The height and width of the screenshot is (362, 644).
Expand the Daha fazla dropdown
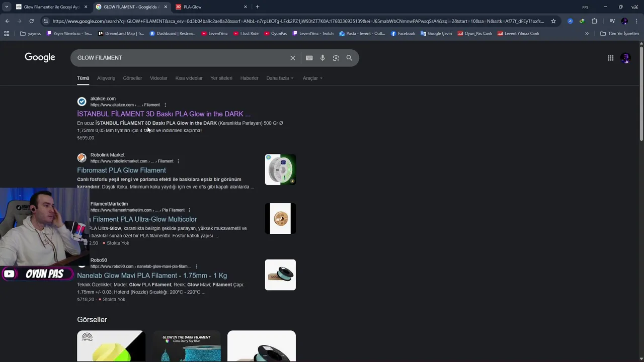pyautogui.click(x=280, y=78)
